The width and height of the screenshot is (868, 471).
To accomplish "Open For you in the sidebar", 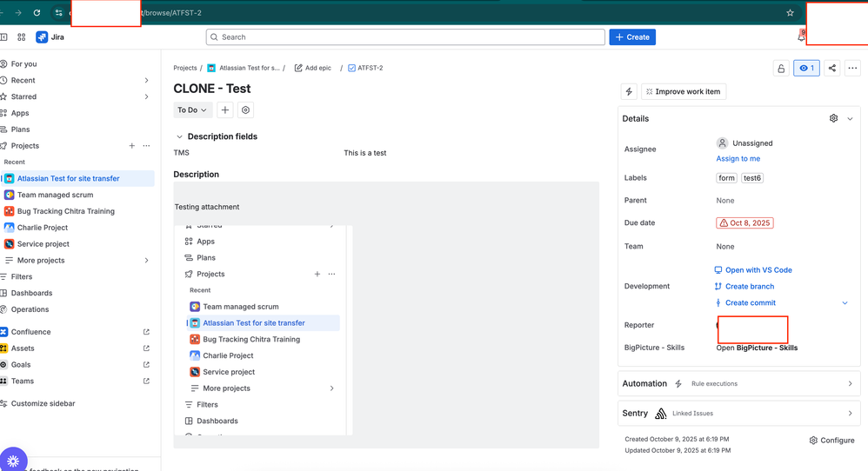I will pos(23,64).
